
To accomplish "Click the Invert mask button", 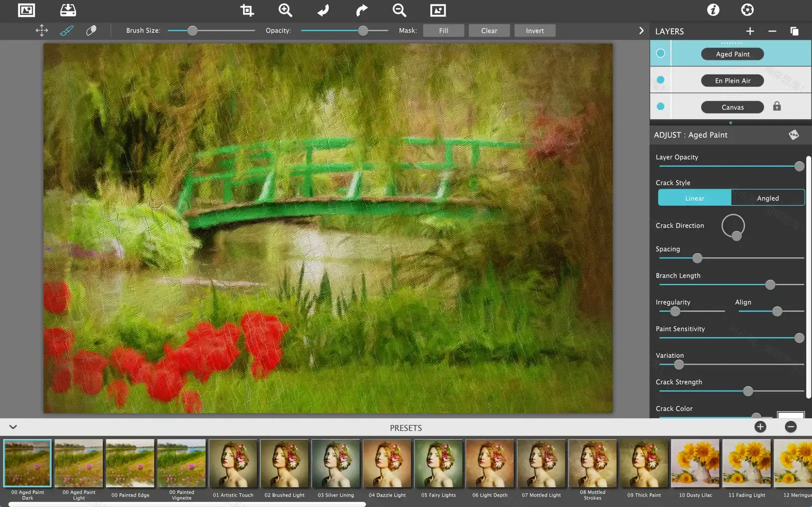I will click(534, 30).
